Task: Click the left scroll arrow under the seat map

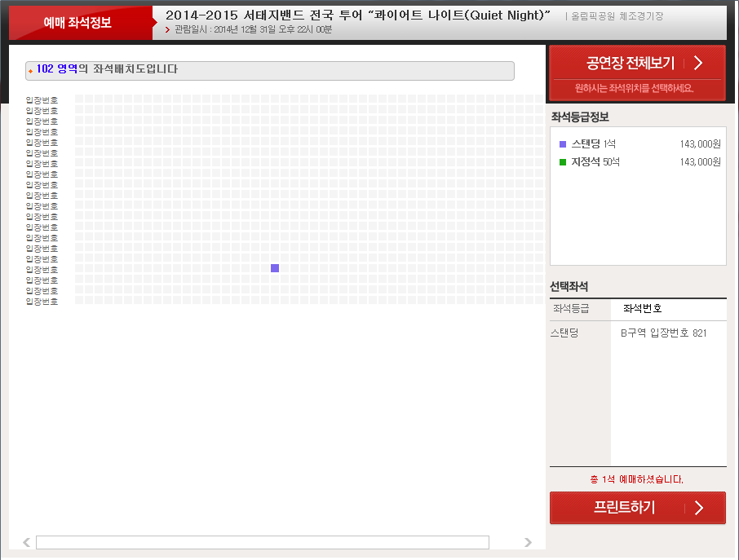Action: click(x=27, y=542)
